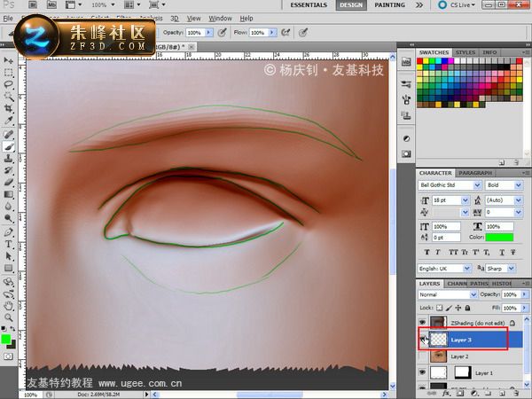Viewport: 532px width, 399px height.
Task: Switch to the Paths panel tab
Action: pyautogui.click(x=480, y=284)
